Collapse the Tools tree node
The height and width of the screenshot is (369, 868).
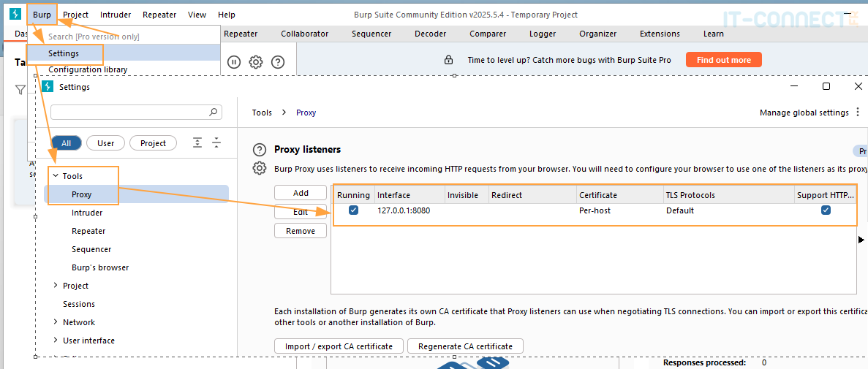tap(56, 176)
